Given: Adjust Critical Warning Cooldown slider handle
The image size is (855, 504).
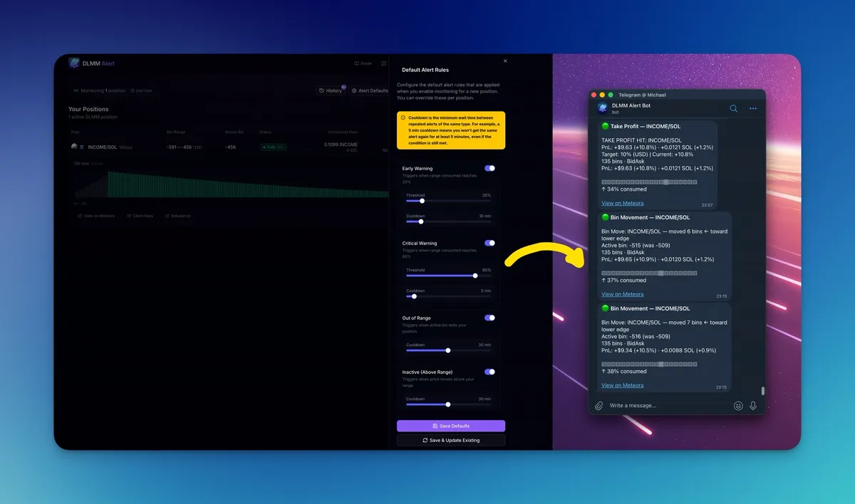Looking at the screenshot, I should [414, 296].
